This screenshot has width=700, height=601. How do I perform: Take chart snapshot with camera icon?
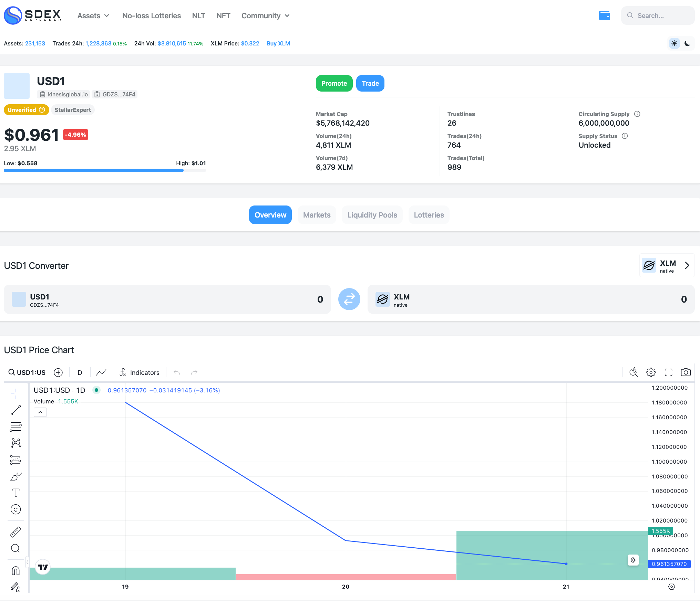(x=686, y=372)
